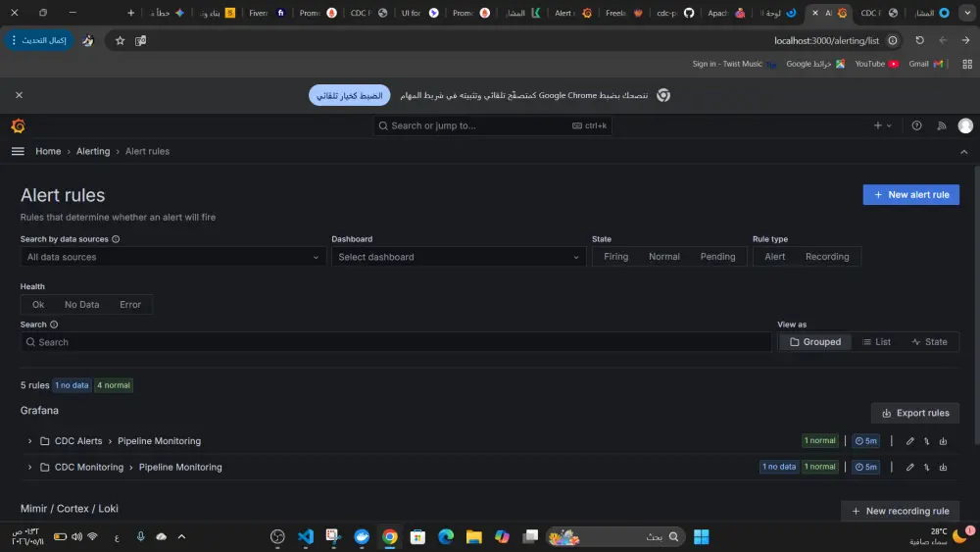Open the plus add new dropdown in header
This screenshot has width=980, height=552.
coord(882,125)
